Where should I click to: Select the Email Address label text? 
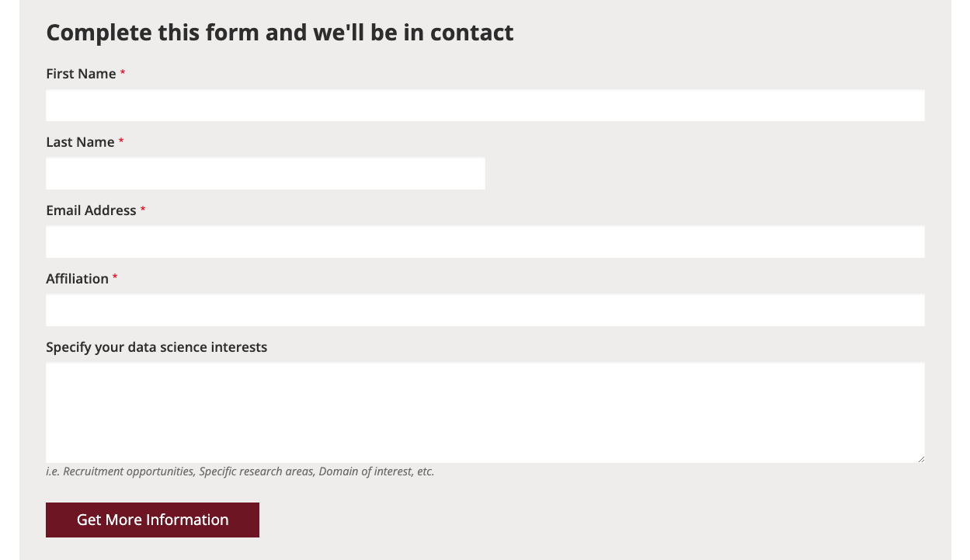tap(91, 210)
